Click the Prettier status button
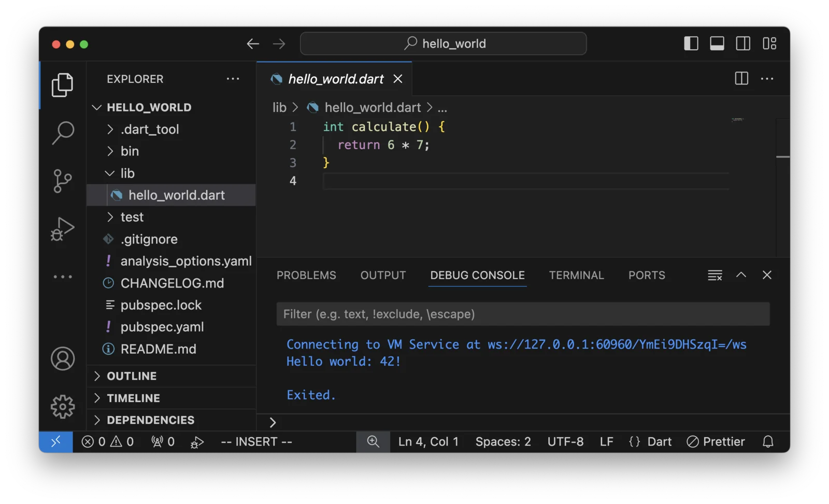The height and width of the screenshot is (504, 829). 716,442
